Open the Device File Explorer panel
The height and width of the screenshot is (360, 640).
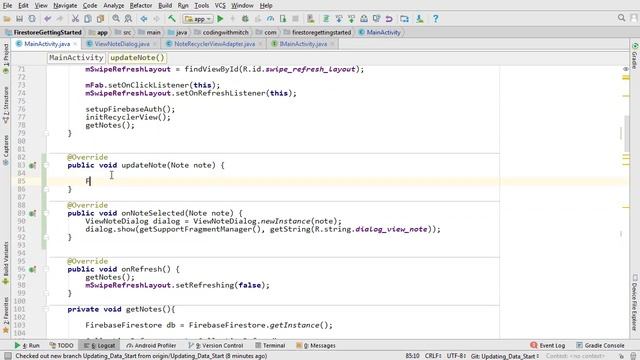coord(635,302)
